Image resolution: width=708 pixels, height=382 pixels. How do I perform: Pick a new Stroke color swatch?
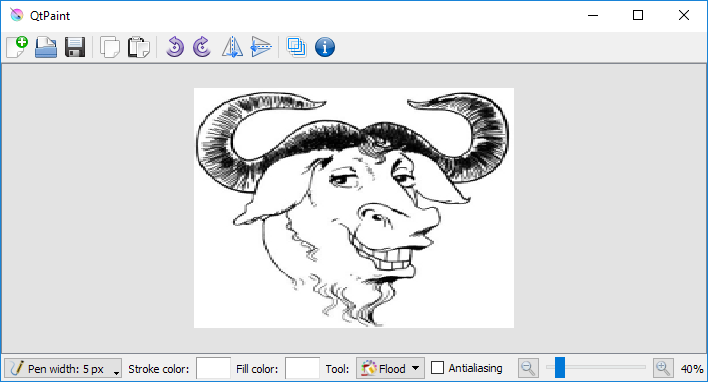click(x=214, y=368)
